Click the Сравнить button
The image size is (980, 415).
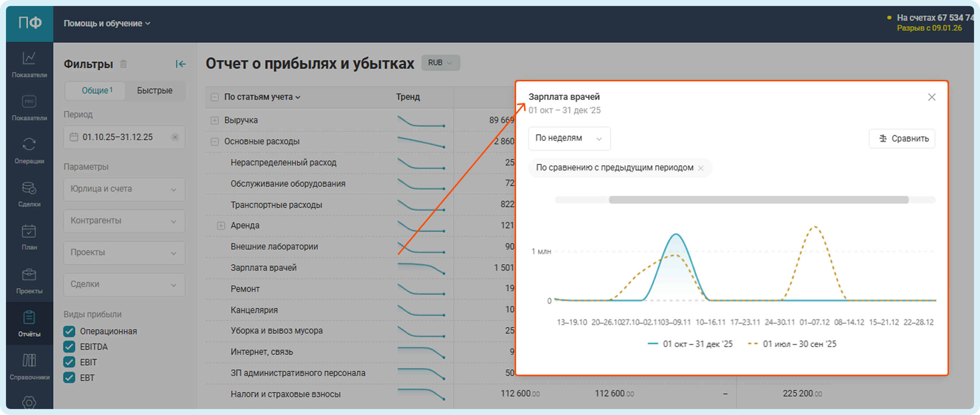(x=902, y=139)
